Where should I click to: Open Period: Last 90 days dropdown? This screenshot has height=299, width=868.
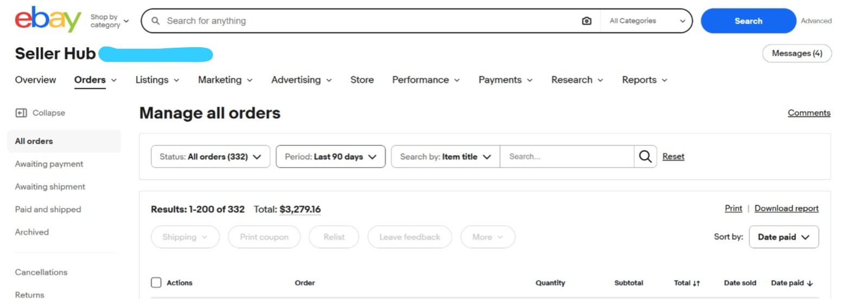pyautogui.click(x=331, y=156)
